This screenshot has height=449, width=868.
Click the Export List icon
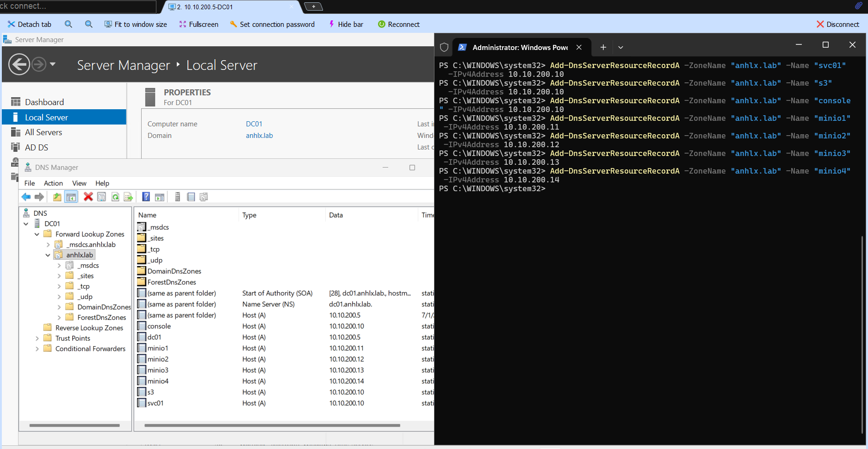coord(128,197)
